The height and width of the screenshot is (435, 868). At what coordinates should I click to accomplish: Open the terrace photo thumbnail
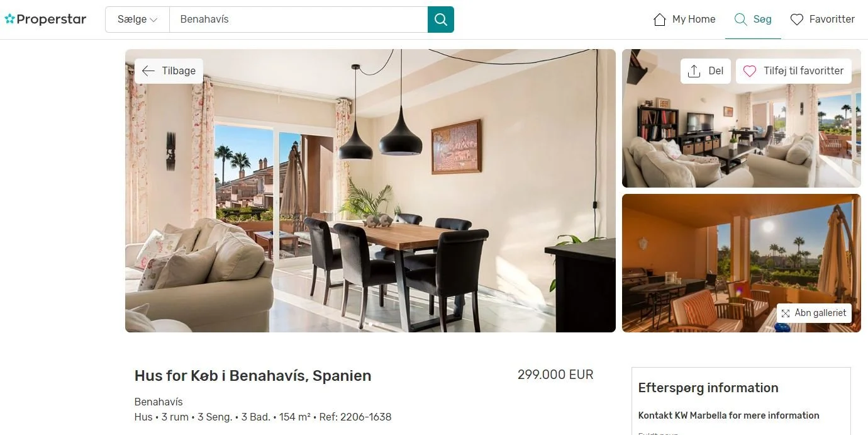(742, 263)
